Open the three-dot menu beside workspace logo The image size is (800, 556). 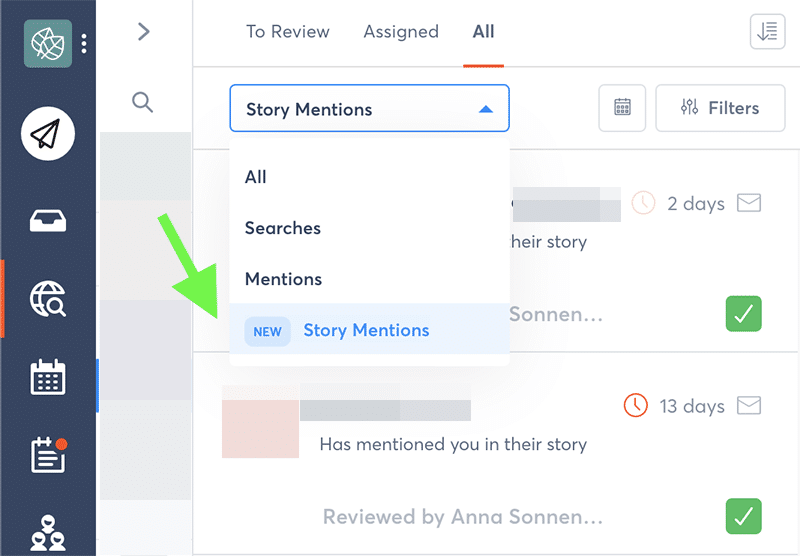pos(85,44)
